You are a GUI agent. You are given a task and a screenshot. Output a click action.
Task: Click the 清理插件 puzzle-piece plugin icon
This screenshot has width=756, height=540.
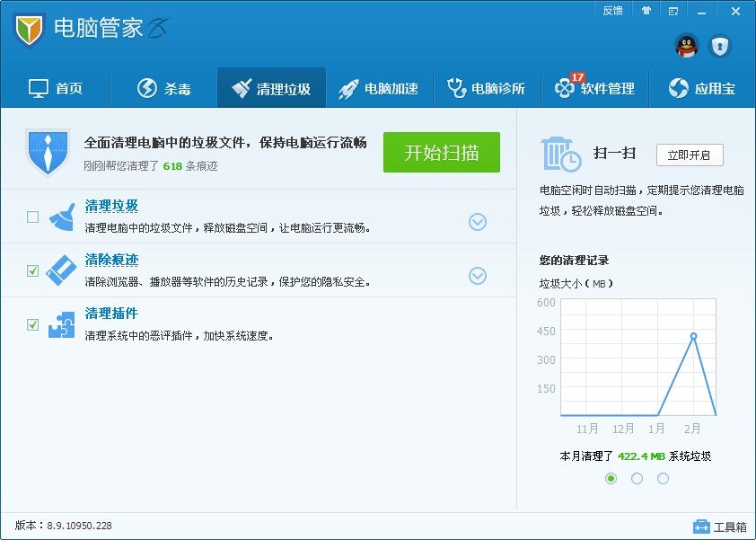click(60, 323)
